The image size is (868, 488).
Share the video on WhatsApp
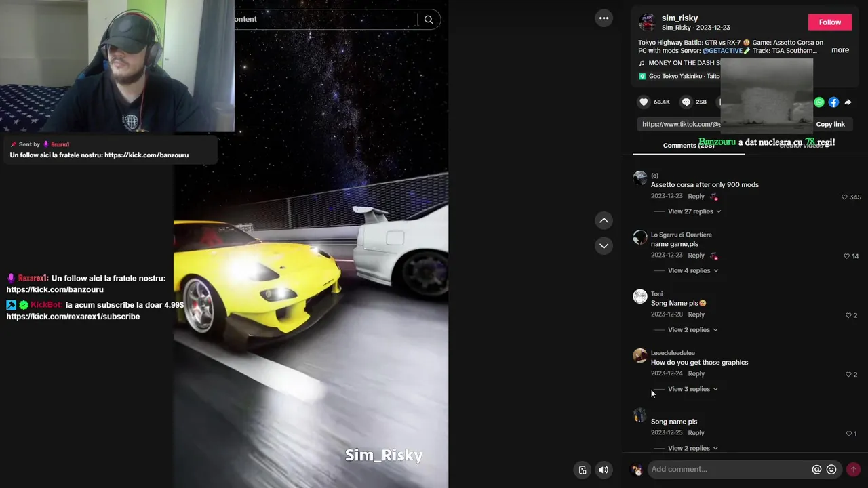tap(819, 102)
